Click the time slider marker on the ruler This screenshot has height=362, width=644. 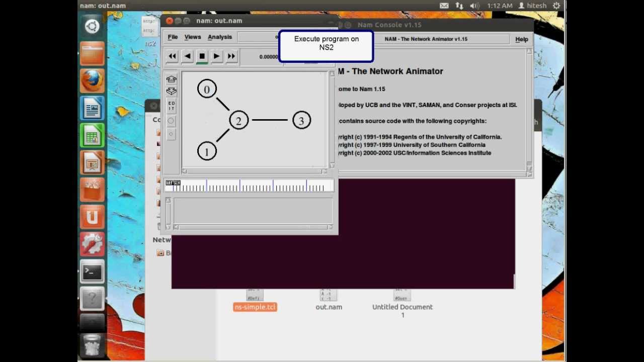pyautogui.click(x=173, y=183)
